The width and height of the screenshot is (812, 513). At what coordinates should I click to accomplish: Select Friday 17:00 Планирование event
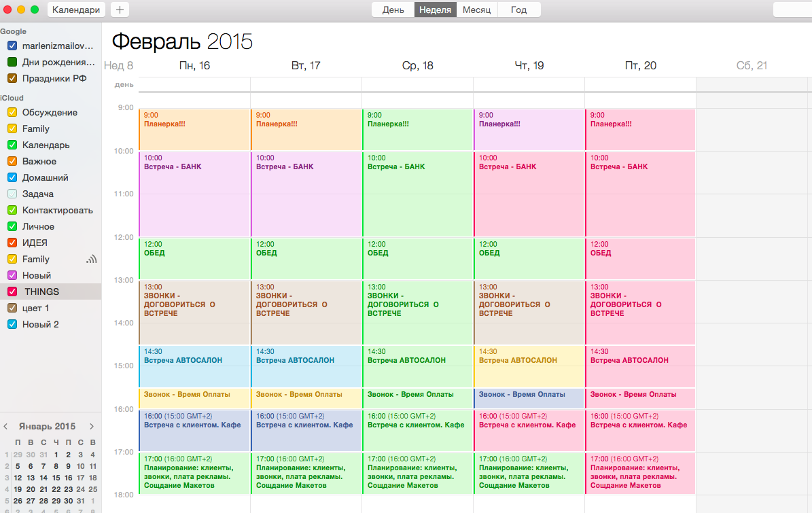(x=640, y=474)
